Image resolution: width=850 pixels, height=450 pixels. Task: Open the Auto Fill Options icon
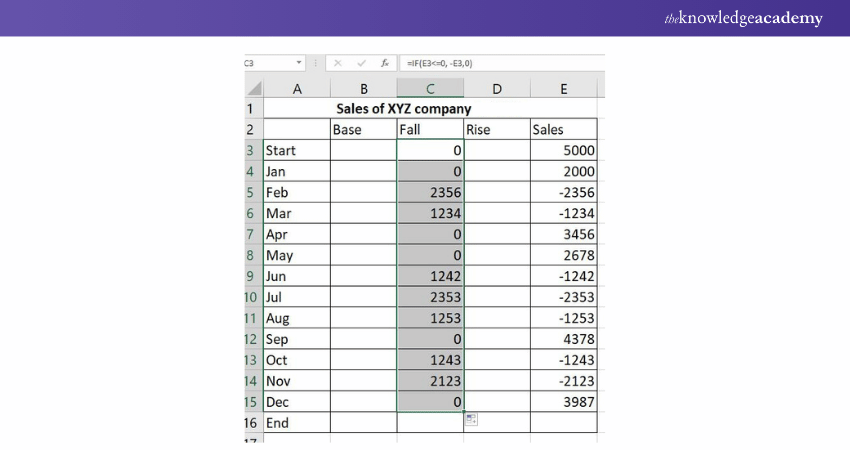pos(471,420)
